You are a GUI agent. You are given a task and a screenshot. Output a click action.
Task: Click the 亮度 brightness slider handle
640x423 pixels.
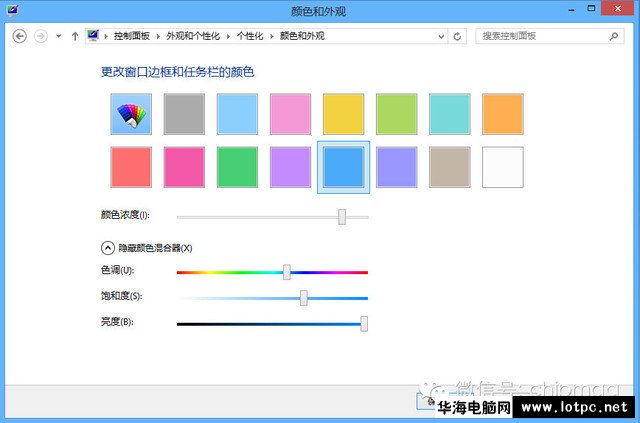tap(364, 324)
